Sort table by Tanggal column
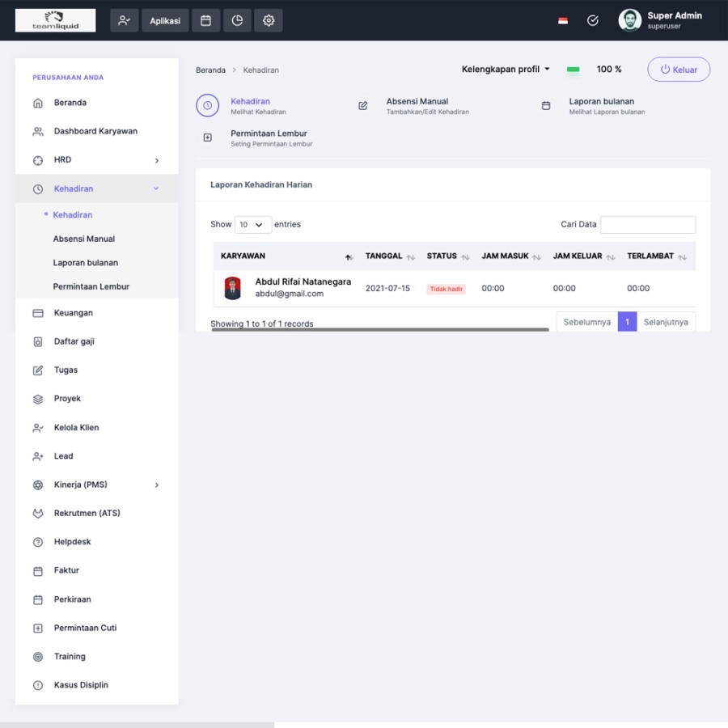 tap(390, 256)
